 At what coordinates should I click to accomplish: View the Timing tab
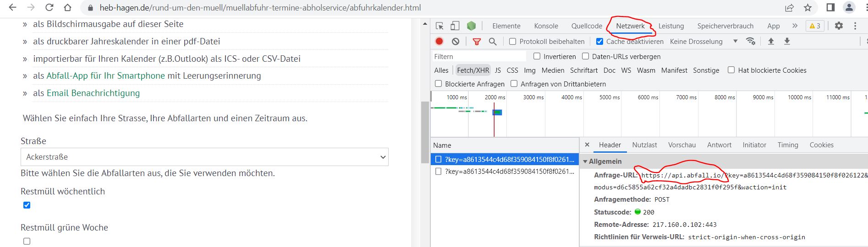click(x=788, y=145)
